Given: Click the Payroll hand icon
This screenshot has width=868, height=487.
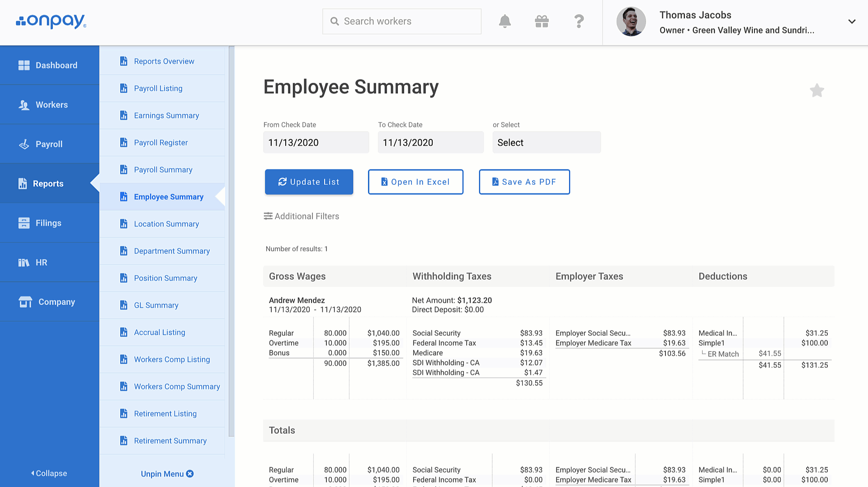Looking at the screenshot, I should pyautogui.click(x=24, y=144).
